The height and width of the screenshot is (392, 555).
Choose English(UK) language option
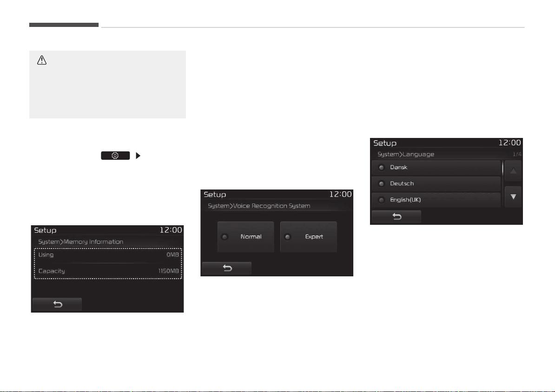tap(436, 200)
